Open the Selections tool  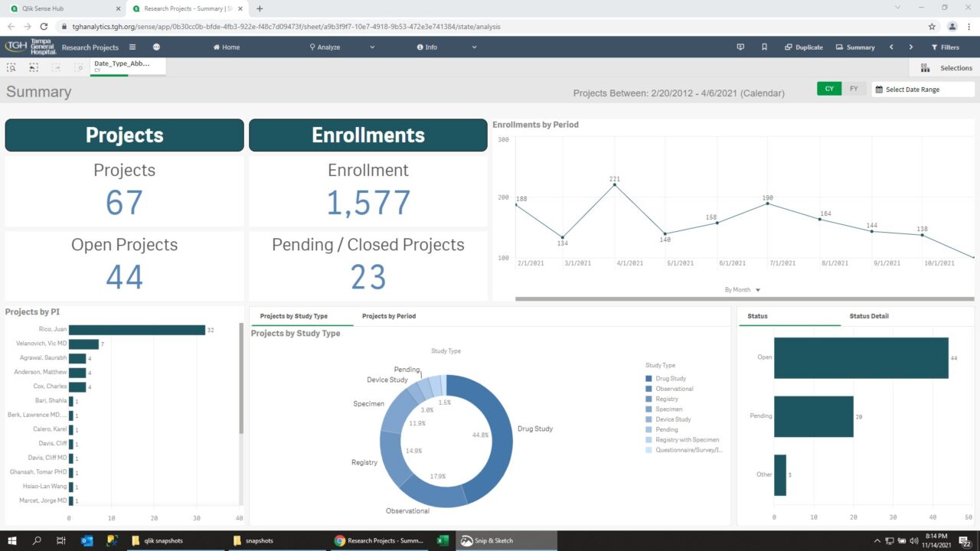(x=947, y=67)
